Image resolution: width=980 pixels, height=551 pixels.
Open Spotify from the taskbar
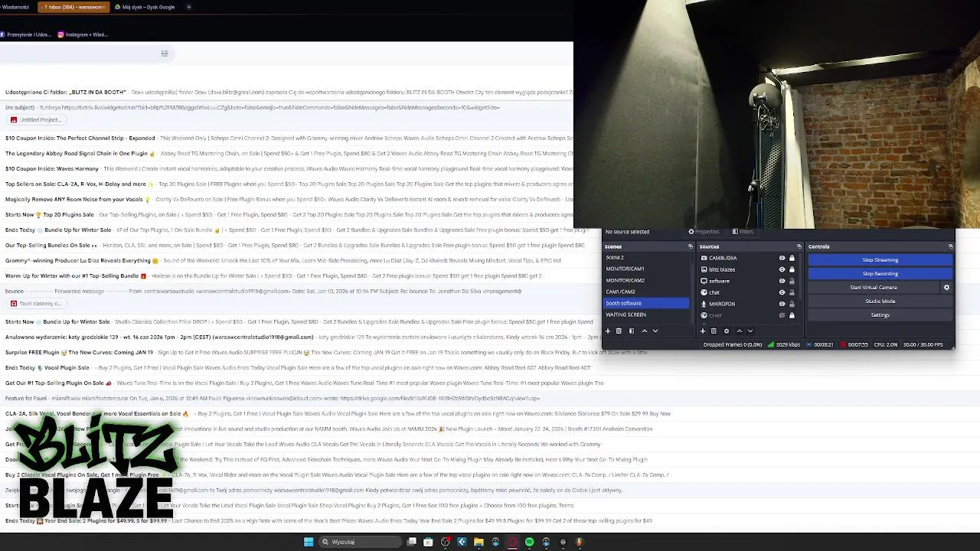coord(529,542)
